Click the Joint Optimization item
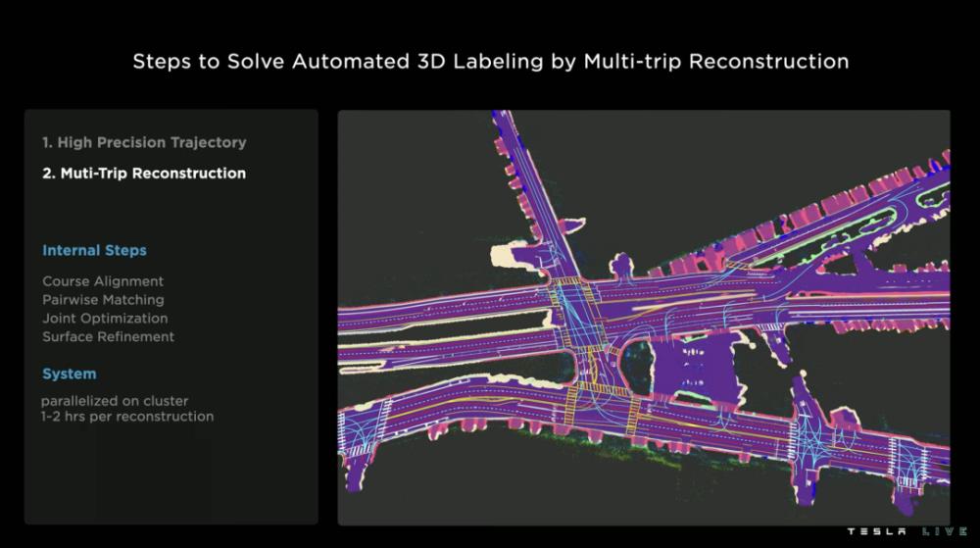The width and height of the screenshot is (980, 548). click(x=105, y=318)
